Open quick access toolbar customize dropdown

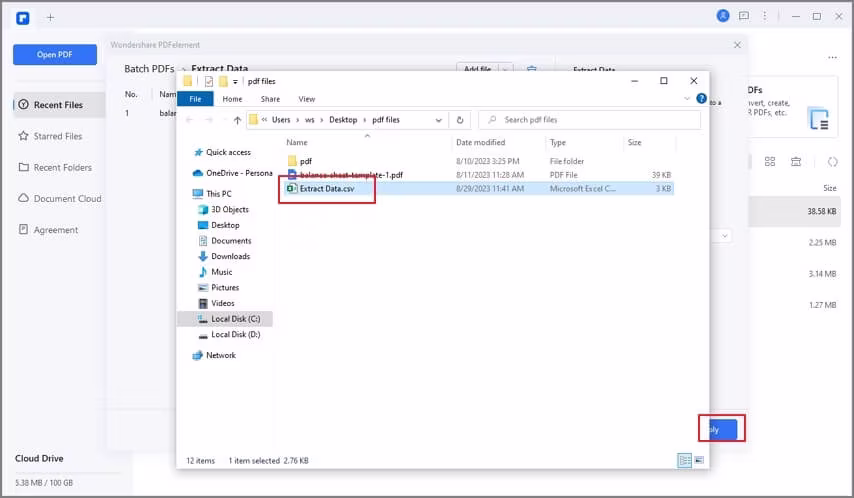pos(235,82)
